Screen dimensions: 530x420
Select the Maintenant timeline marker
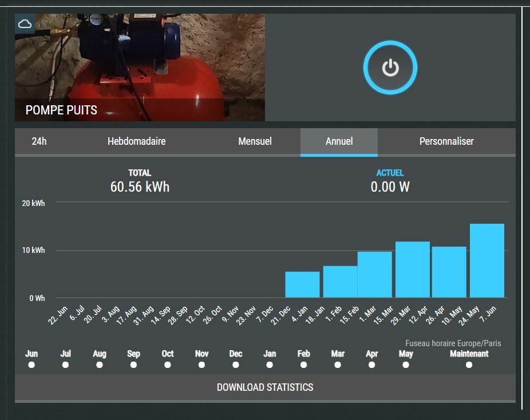pos(469,365)
